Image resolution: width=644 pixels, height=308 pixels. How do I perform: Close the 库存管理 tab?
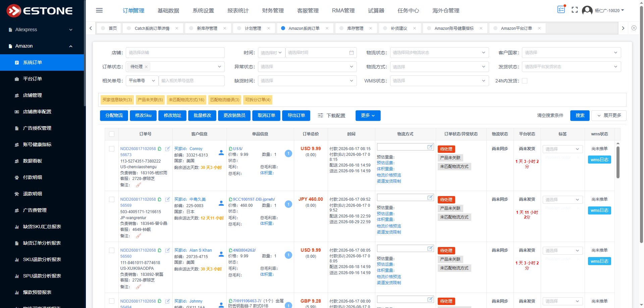coord(371,28)
